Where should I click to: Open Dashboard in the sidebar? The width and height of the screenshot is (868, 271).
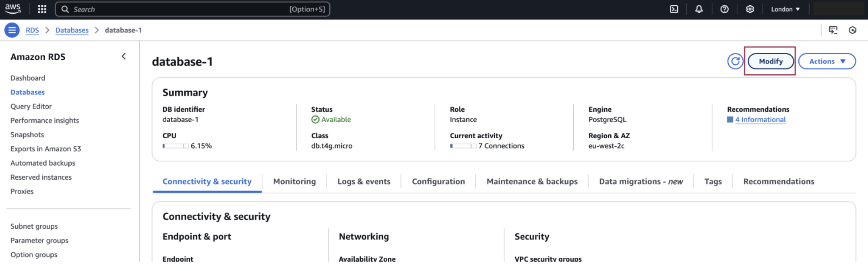tap(28, 78)
